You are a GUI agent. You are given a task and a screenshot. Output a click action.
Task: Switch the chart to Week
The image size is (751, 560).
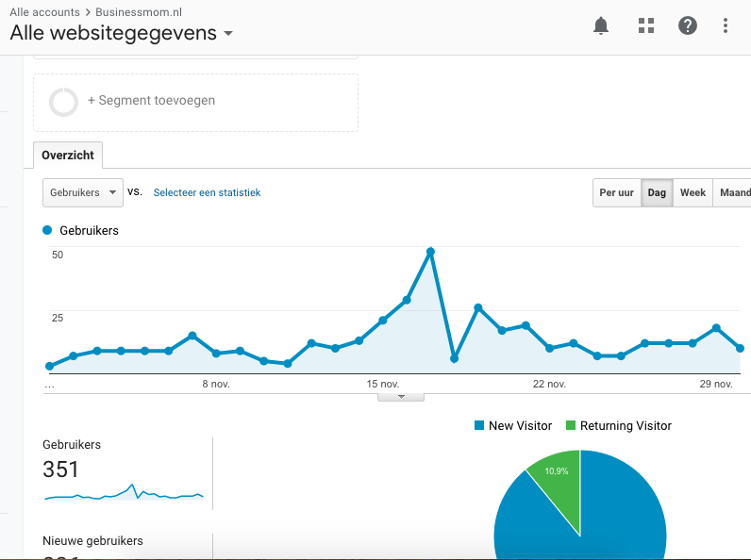click(693, 192)
